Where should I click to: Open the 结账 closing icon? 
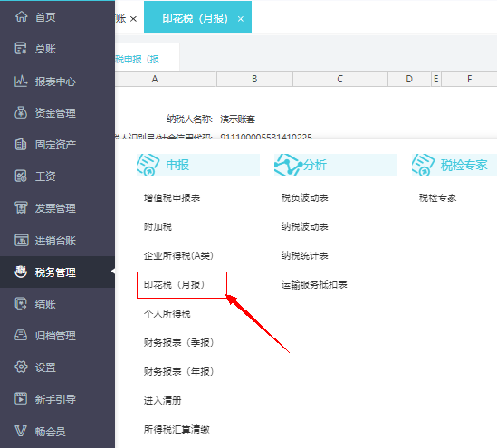tap(21, 303)
